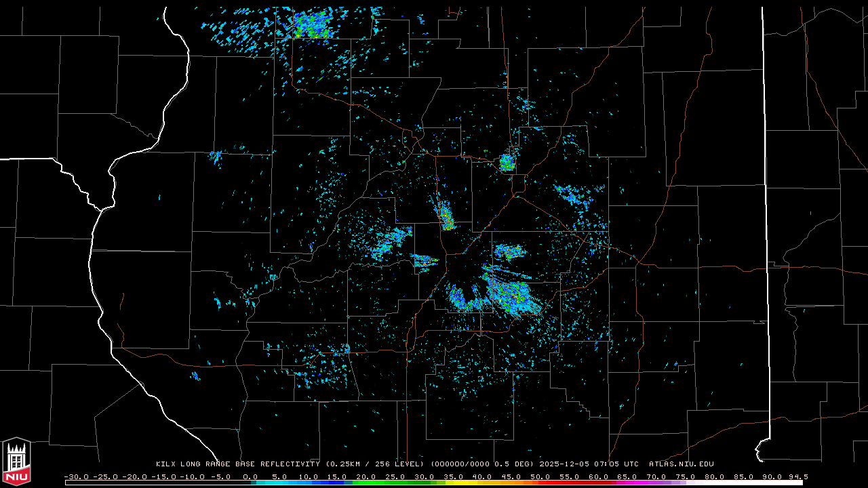Viewport: 868px width, 488px height.
Task: Click the strongest echo cell north of radar center
Action: (x=446, y=218)
